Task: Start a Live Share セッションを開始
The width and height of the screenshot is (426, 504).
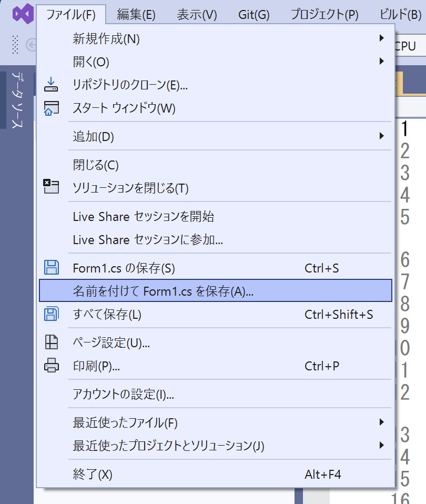Action: [216, 216]
